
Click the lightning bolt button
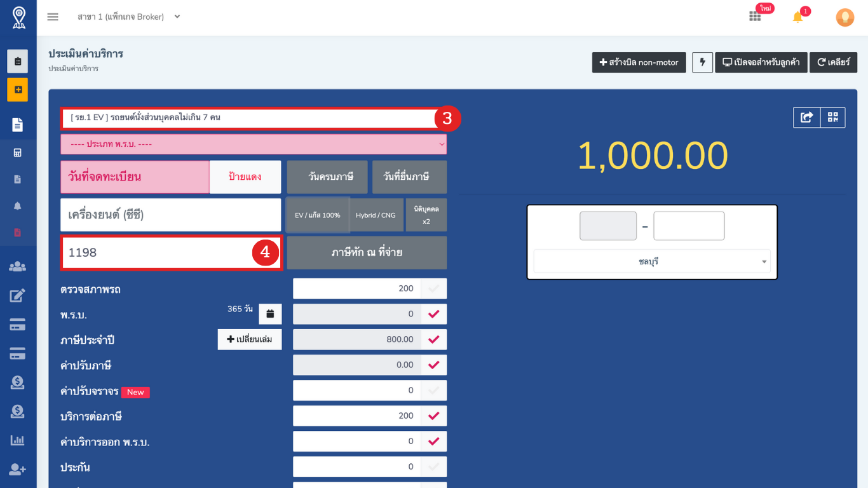[x=703, y=62]
